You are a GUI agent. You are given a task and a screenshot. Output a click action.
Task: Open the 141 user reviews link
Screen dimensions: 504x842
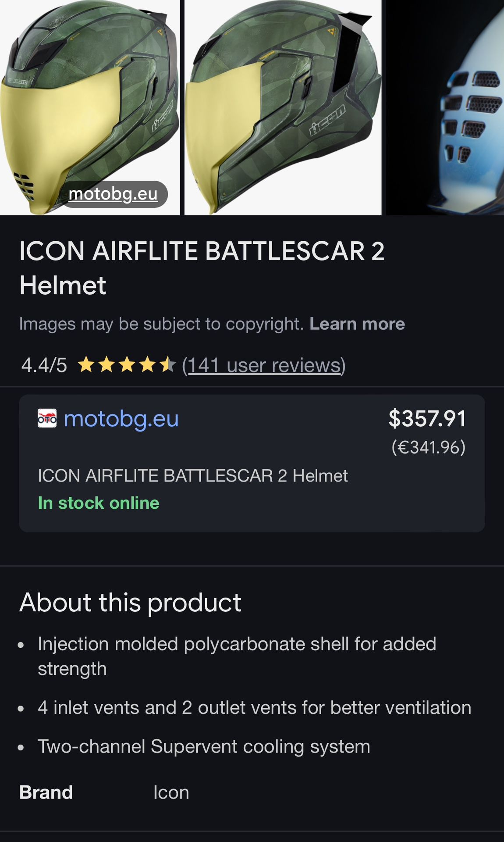coord(264,365)
